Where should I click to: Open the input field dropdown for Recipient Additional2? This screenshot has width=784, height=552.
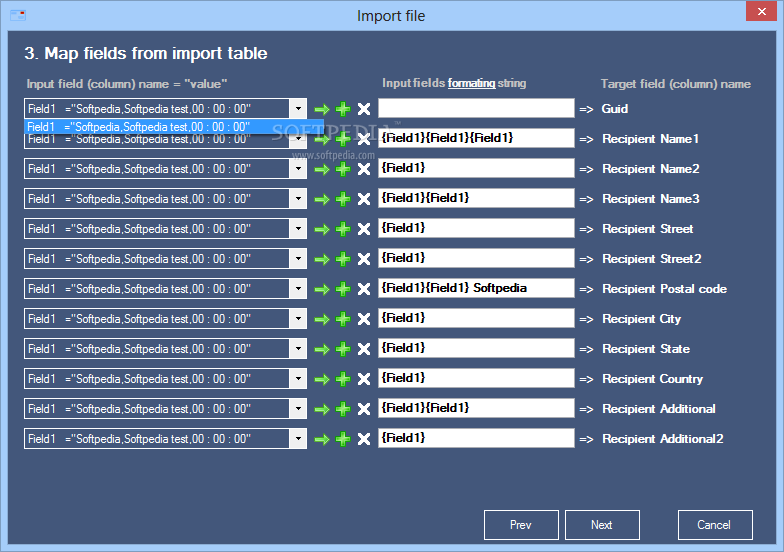[298, 438]
